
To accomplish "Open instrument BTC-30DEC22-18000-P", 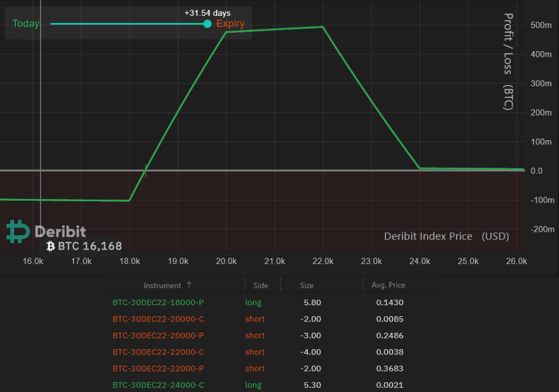I will pos(158,303).
